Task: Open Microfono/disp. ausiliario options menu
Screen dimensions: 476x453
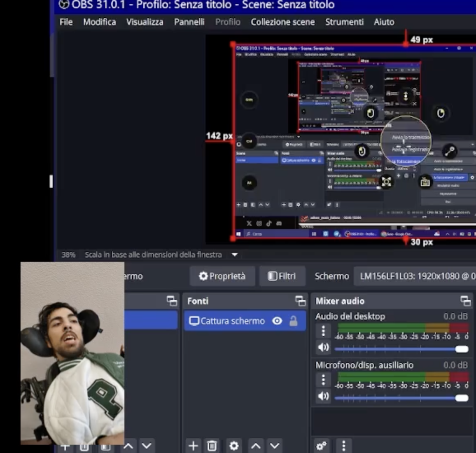Action: click(x=323, y=380)
